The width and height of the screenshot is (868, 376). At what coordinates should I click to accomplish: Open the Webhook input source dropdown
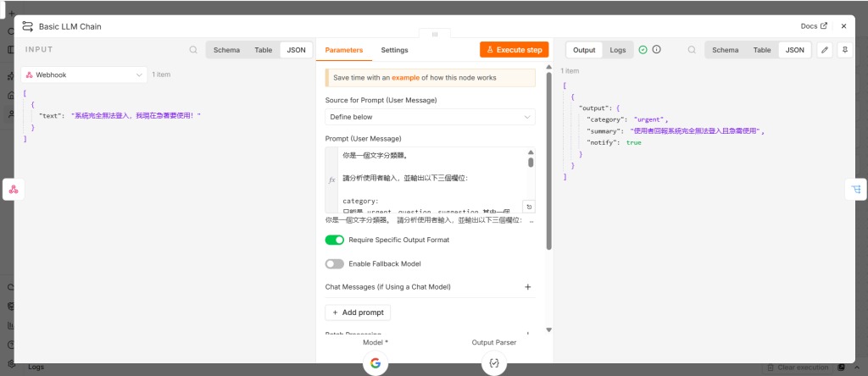coord(84,75)
